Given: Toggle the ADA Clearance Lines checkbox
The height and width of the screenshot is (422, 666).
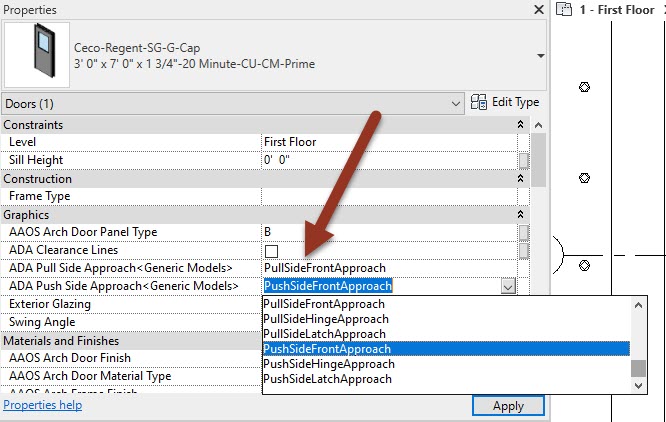Looking at the screenshot, I should click(x=271, y=251).
